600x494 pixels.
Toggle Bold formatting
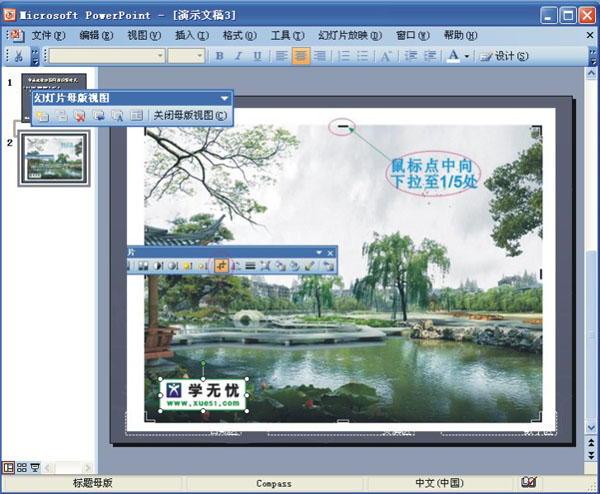(x=219, y=56)
